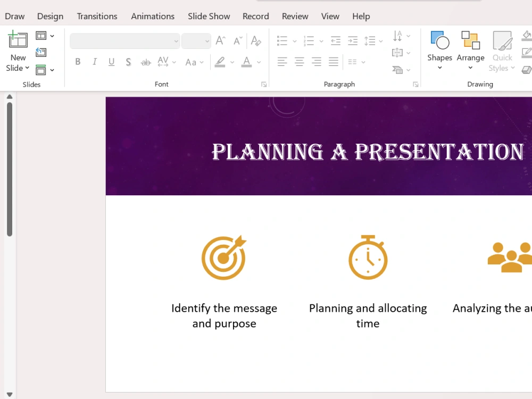Click the New Slide icon
Image resolution: width=532 pixels, height=399 pixels.
click(x=18, y=39)
